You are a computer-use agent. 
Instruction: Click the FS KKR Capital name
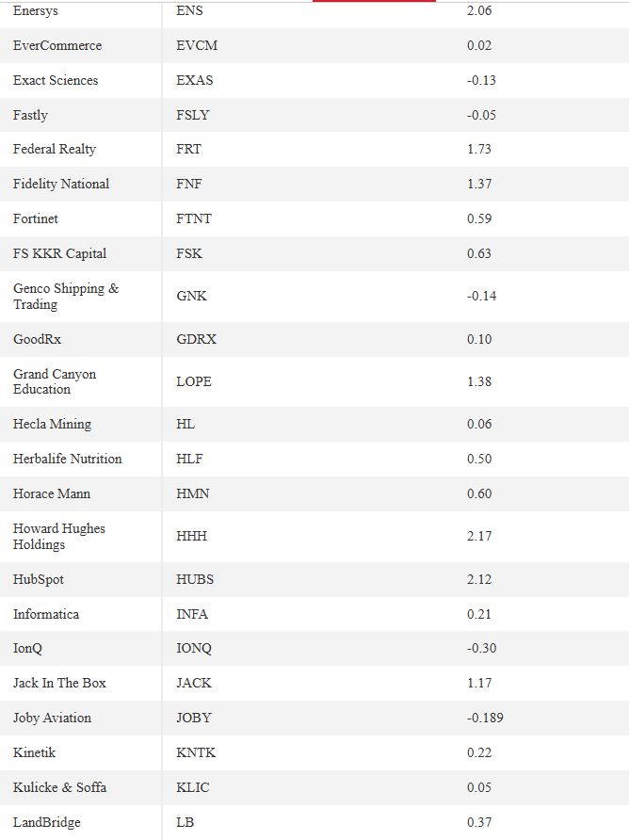tap(59, 253)
